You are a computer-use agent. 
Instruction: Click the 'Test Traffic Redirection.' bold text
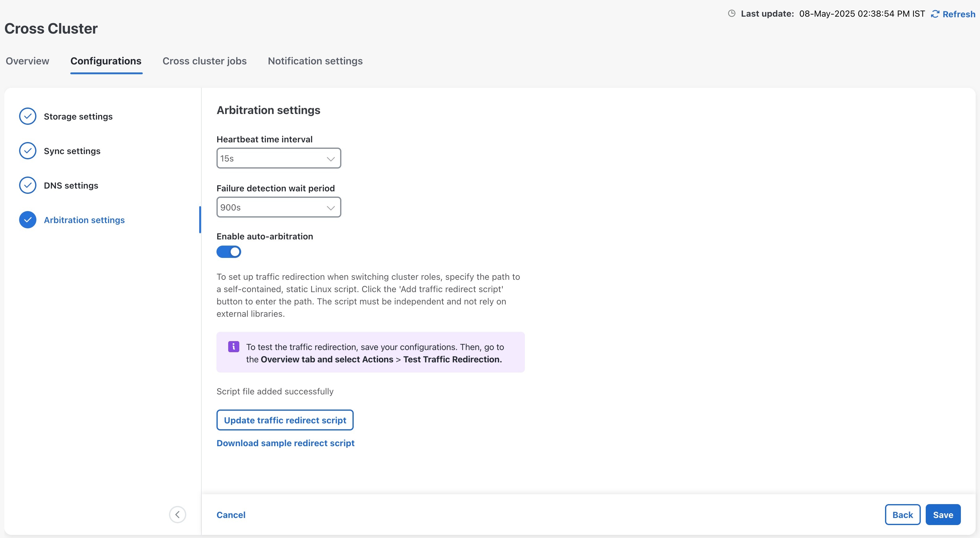coord(452,359)
